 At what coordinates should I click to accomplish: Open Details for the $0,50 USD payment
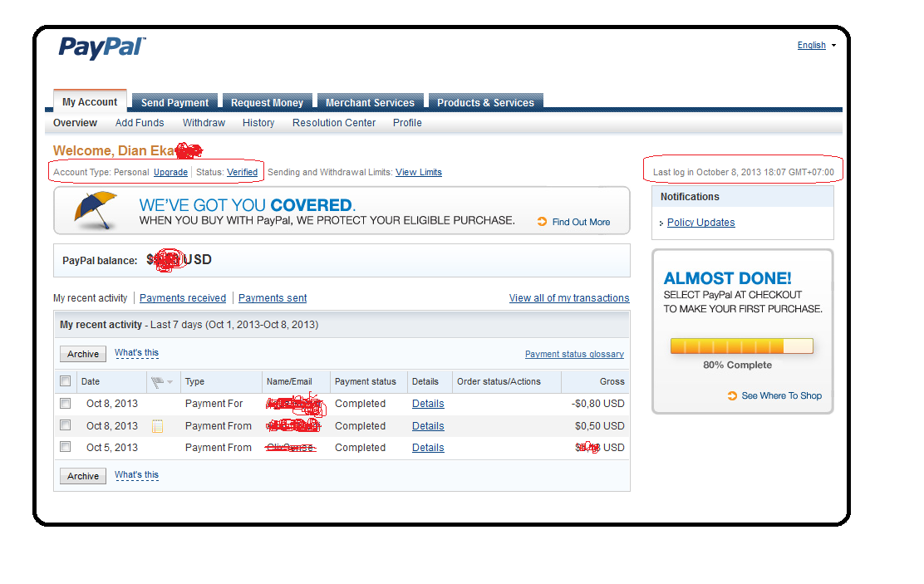tap(428, 426)
